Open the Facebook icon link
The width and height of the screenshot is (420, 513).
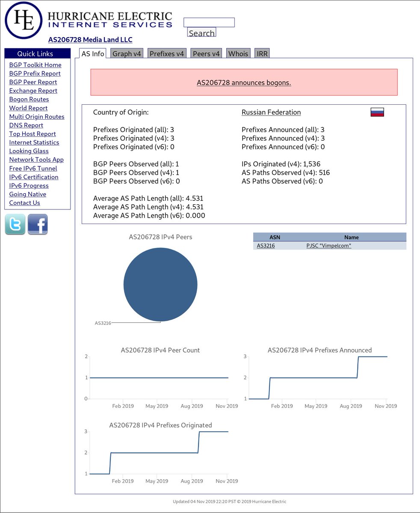(38, 224)
